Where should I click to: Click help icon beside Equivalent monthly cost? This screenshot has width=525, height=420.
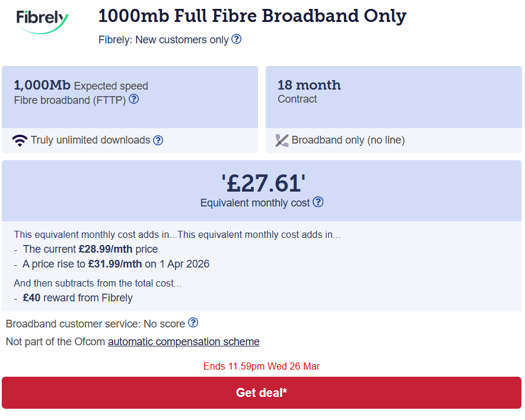coord(318,202)
